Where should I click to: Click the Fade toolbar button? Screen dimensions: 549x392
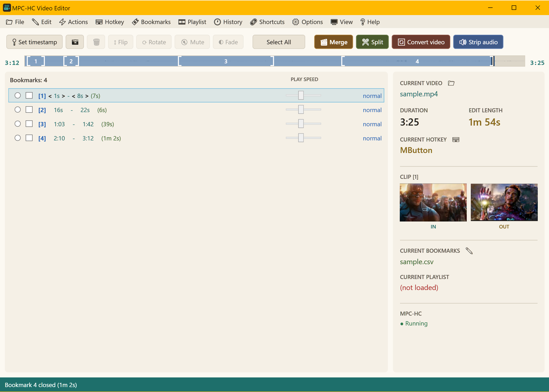pyautogui.click(x=228, y=42)
